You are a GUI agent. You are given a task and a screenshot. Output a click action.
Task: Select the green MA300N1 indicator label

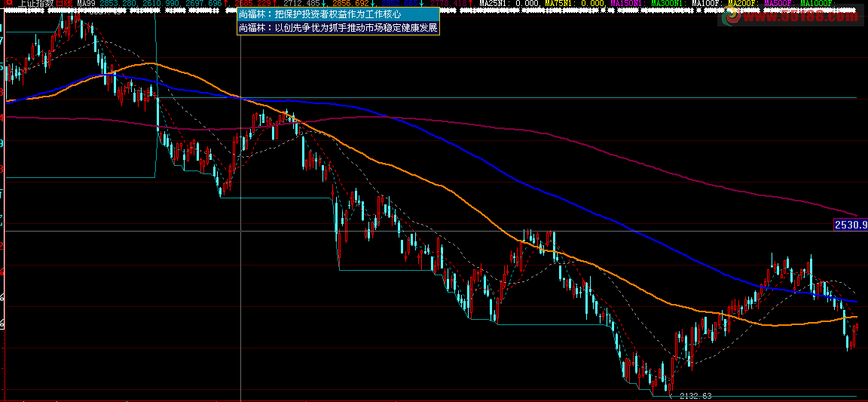click(669, 3)
